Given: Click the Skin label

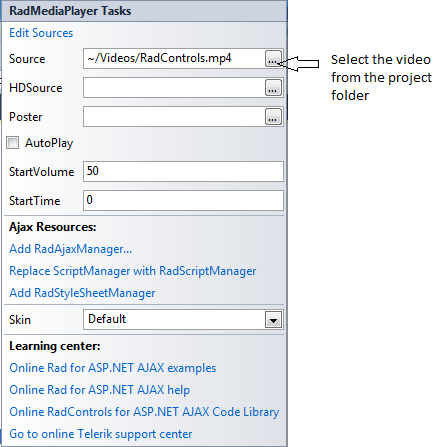Looking at the screenshot, I should coord(20,320).
